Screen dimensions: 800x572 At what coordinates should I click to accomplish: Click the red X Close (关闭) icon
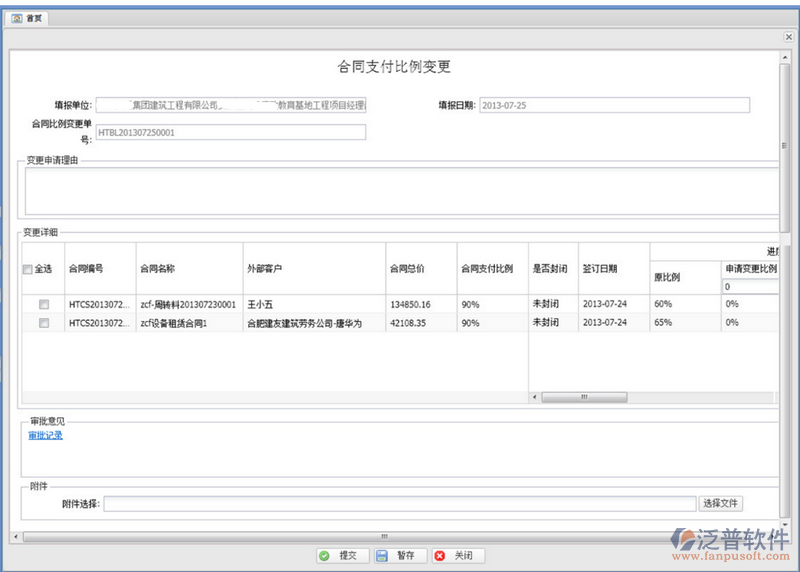pyautogui.click(x=440, y=556)
